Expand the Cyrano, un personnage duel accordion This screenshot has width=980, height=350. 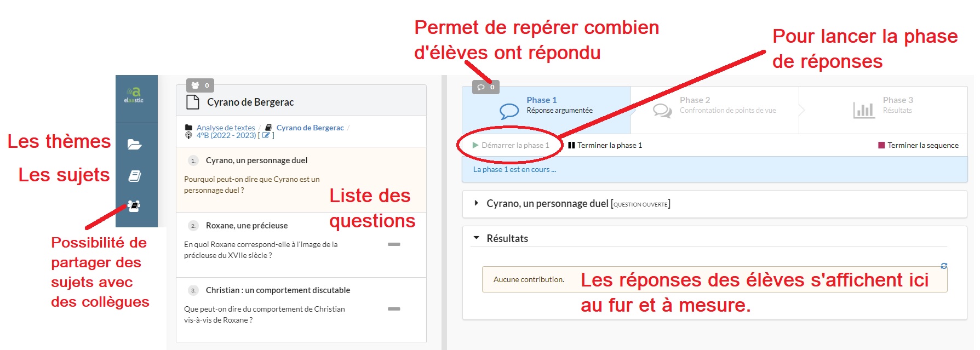coord(715,204)
